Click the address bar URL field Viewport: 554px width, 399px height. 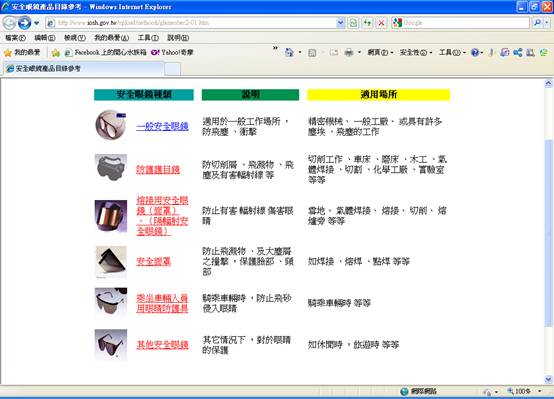click(191, 23)
